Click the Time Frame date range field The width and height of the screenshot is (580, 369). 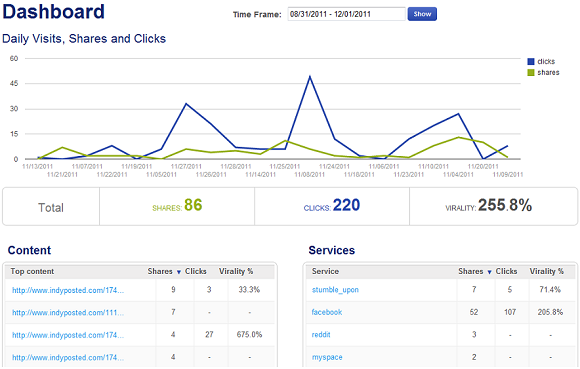tap(346, 14)
